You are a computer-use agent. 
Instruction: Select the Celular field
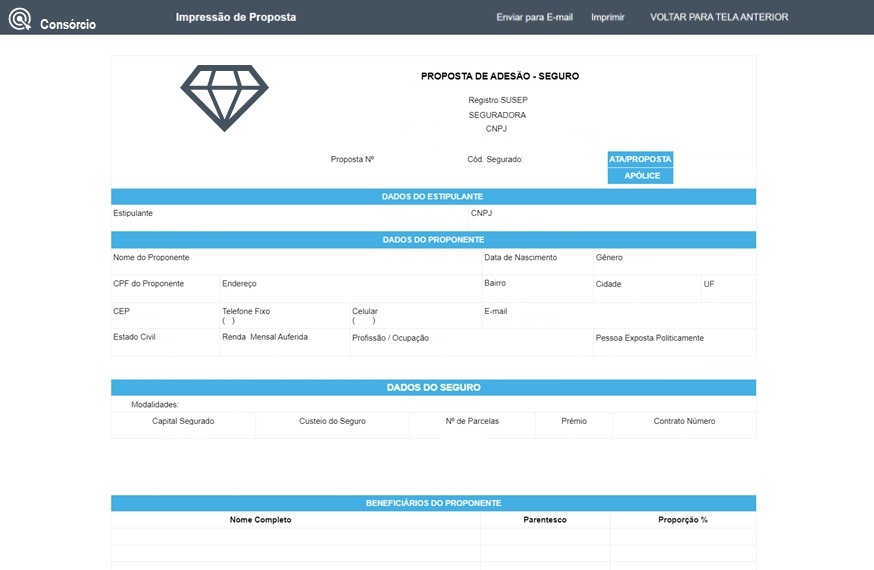[414, 316]
